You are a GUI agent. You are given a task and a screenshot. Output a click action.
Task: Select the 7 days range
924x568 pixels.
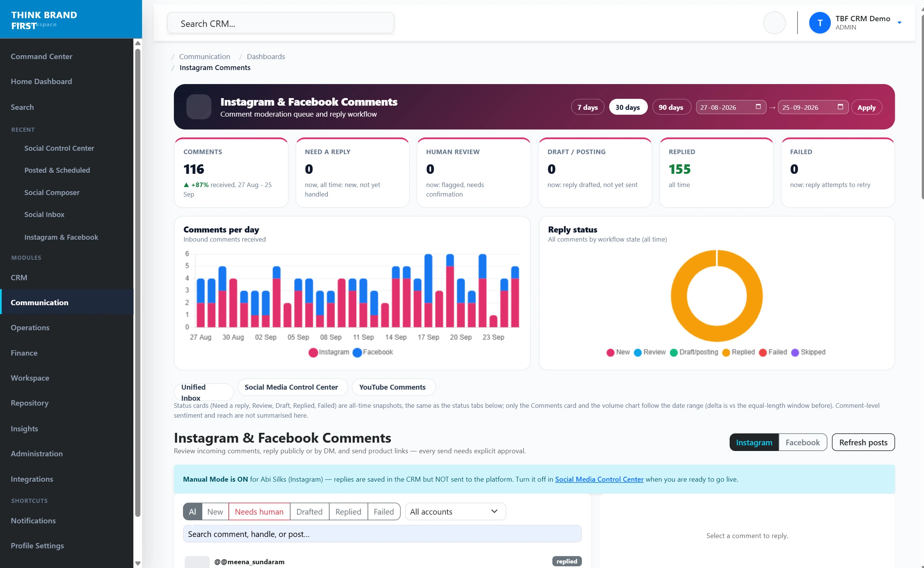pyautogui.click(x=588, y=107)
